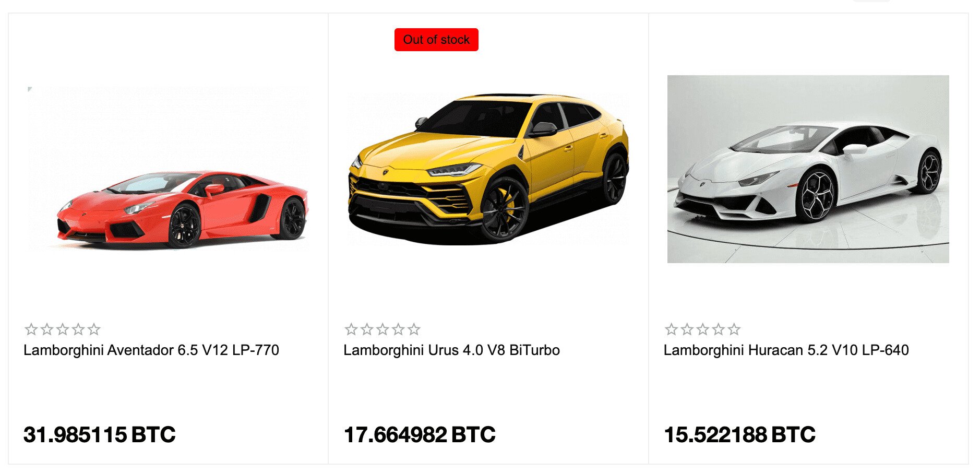Toggle the second star under the Aventador
The image size is (980, 472).
[x=46, y=329]
